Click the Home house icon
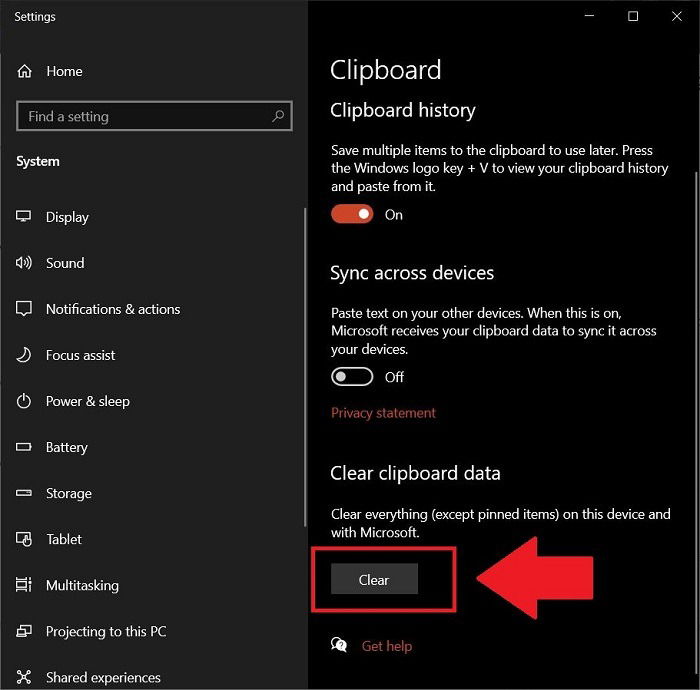 point(25,71)
